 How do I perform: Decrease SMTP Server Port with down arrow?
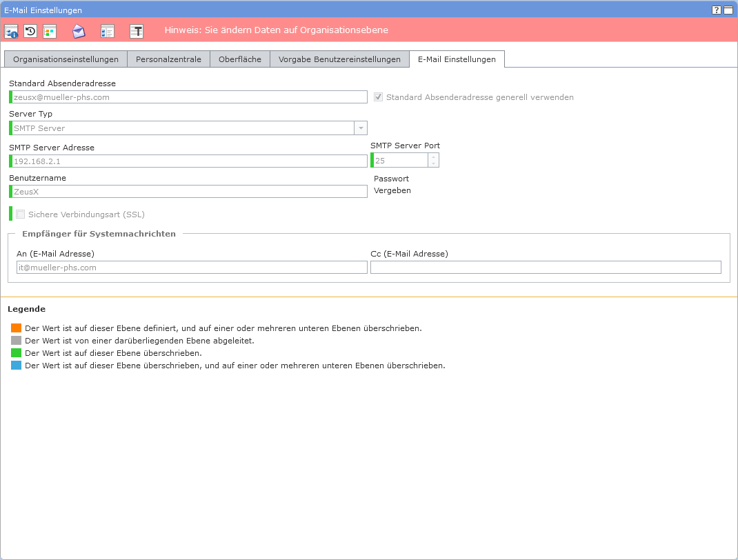click(x=433, y=164)
